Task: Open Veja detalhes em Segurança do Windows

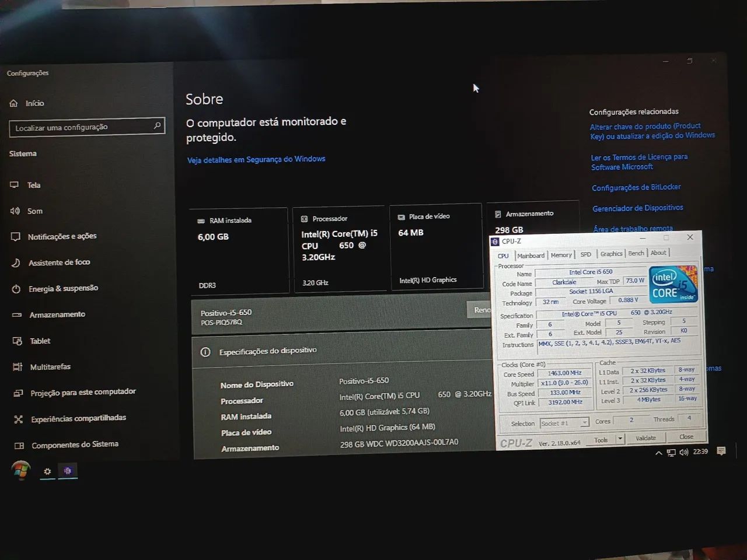Action: [256, 159]
